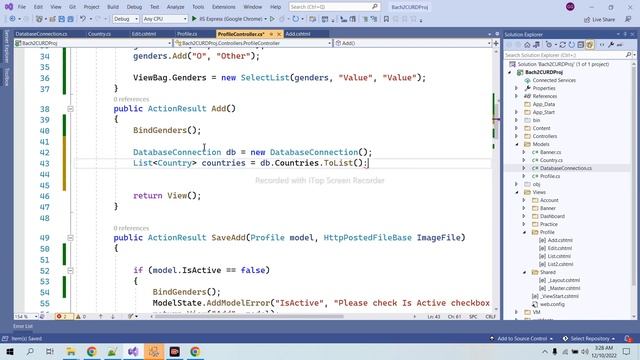Viewport: 640px width, 360px height.
Task: Click the Visual Studio taskbar icon
Action: click(x=133, y=351)
